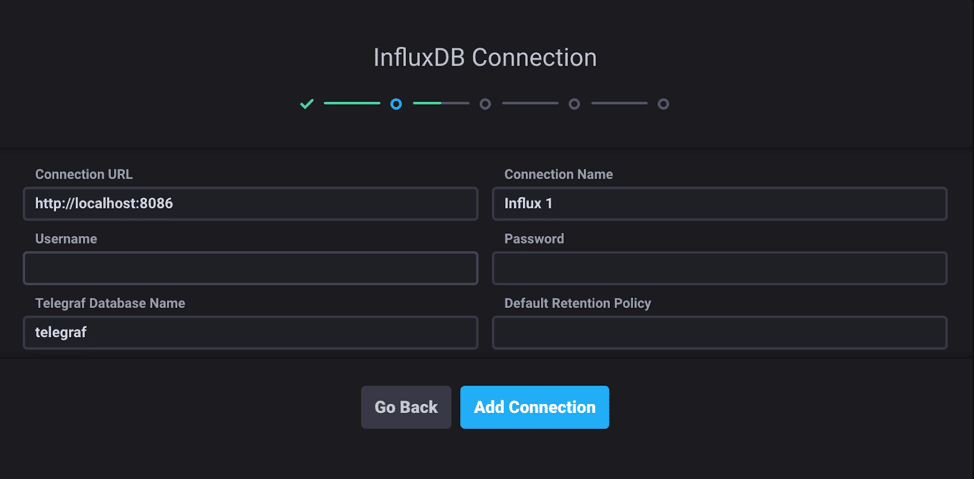Edit the Telegraf Database Name field
The height and width of the screenshot is (479, 974).
(x=250, y=333)
